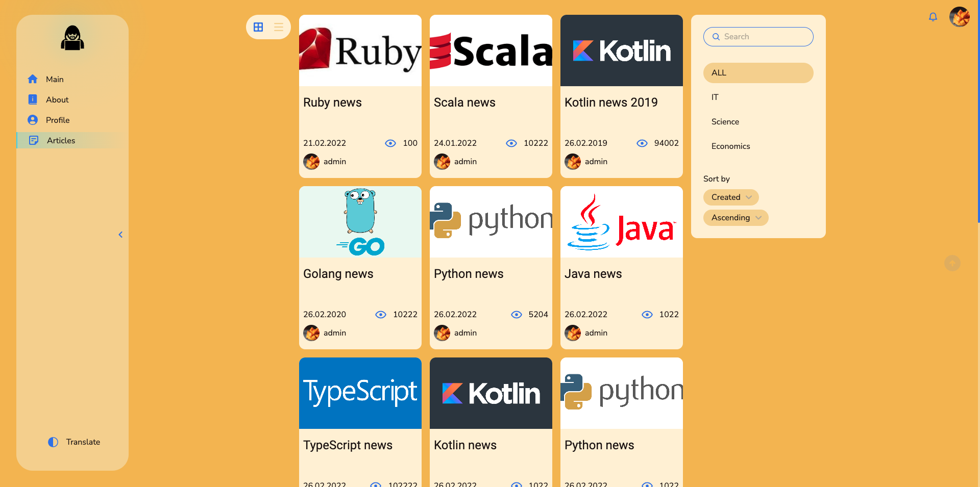
Task: Click admin avatar on Golang news card
Action: [x=311, y=333]
